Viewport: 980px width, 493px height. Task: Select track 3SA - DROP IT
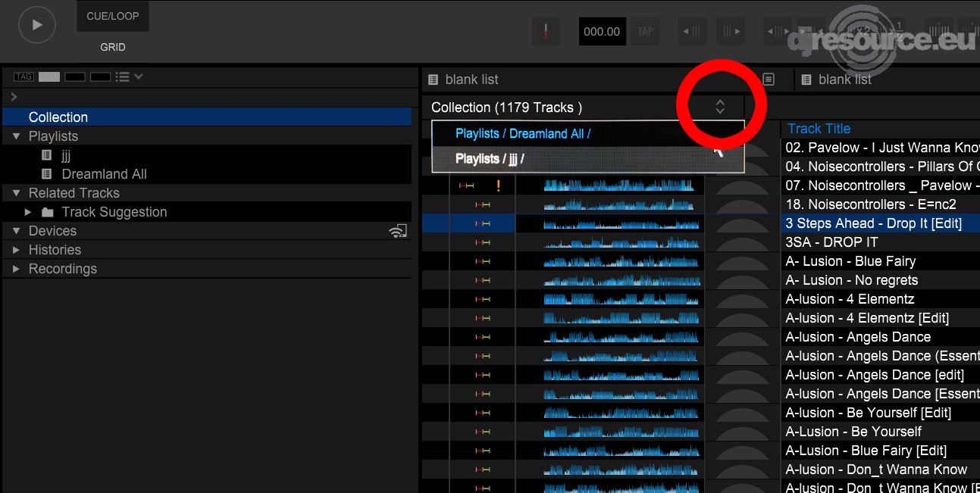831,242
